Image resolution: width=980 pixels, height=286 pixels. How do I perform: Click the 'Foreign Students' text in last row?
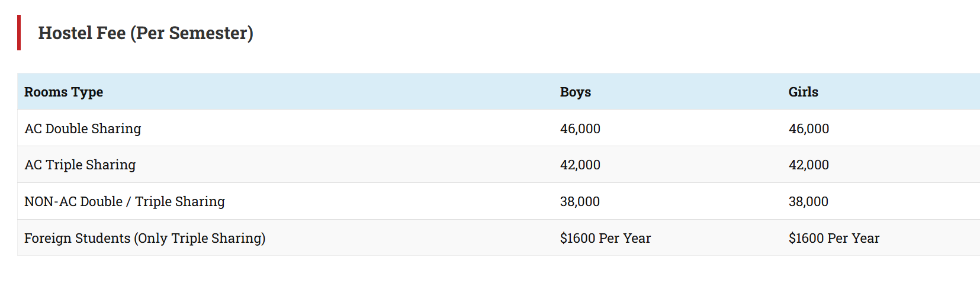pyautogui.click(x=77, y=238)
